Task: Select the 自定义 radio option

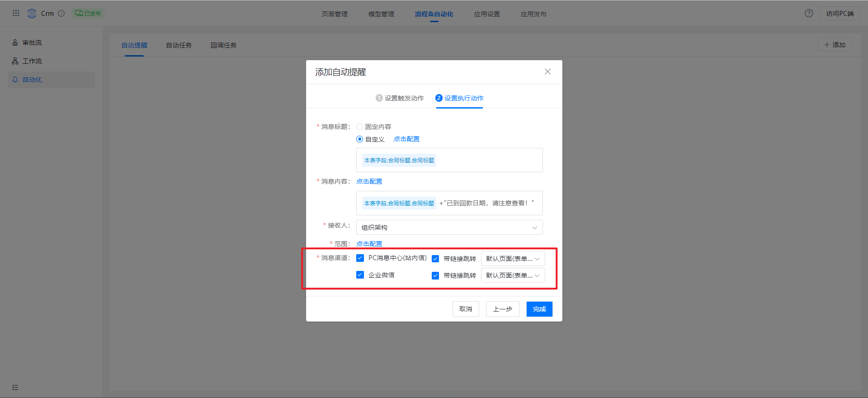Action: pos(360,139)
